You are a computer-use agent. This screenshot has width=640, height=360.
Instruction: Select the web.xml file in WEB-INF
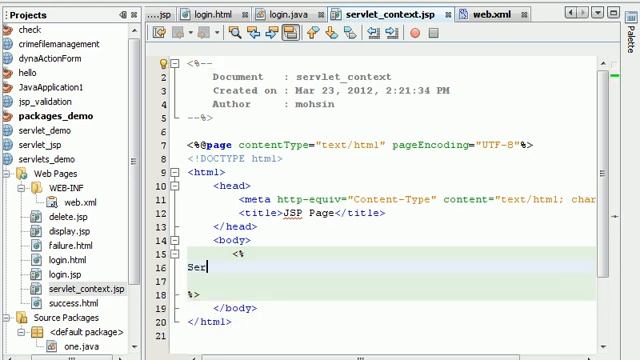click(80, 202)
